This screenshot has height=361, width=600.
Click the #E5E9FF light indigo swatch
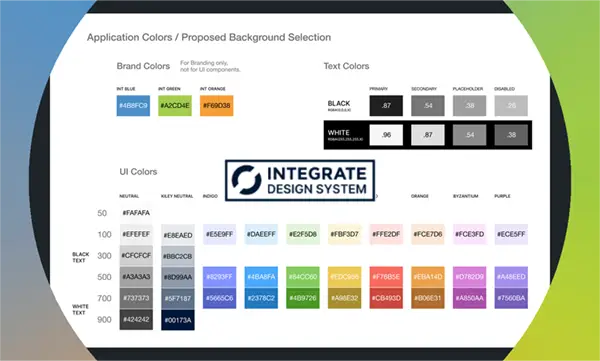pos(220,234)
